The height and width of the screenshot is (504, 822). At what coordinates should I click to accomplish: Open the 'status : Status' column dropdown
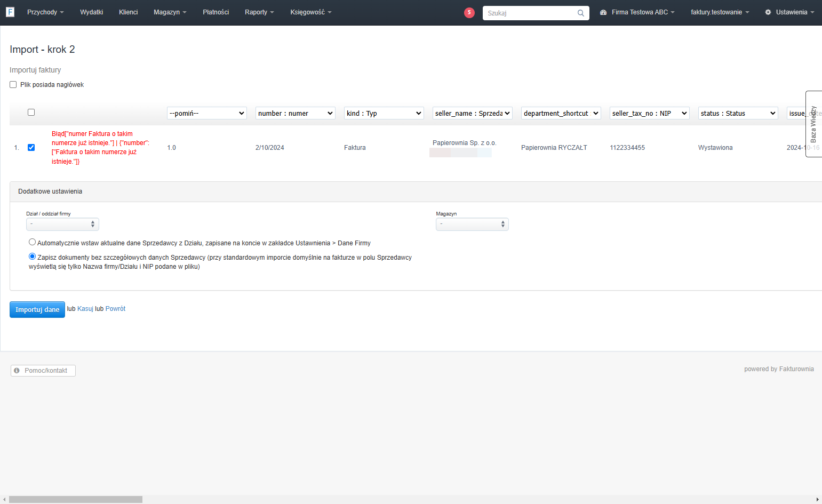(x=738, y=113)
